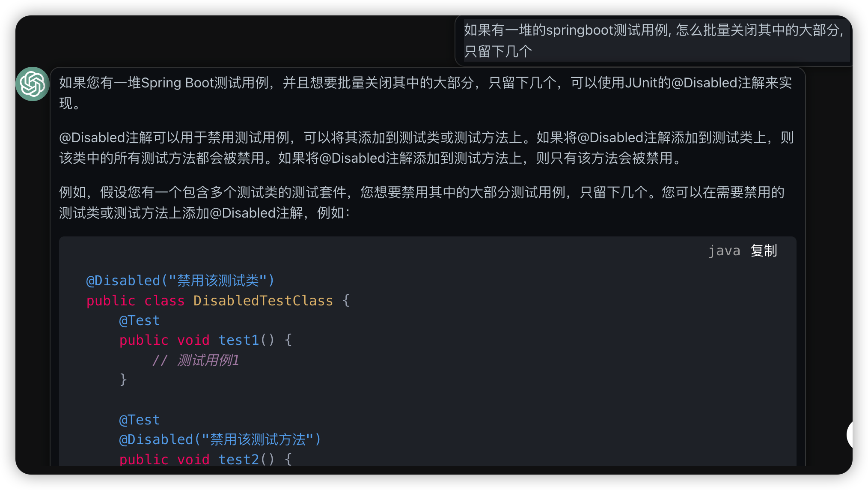Click the ChatGPT avatar icon
Viewport: 868px width, 490px height.
(x=33, y=84)
